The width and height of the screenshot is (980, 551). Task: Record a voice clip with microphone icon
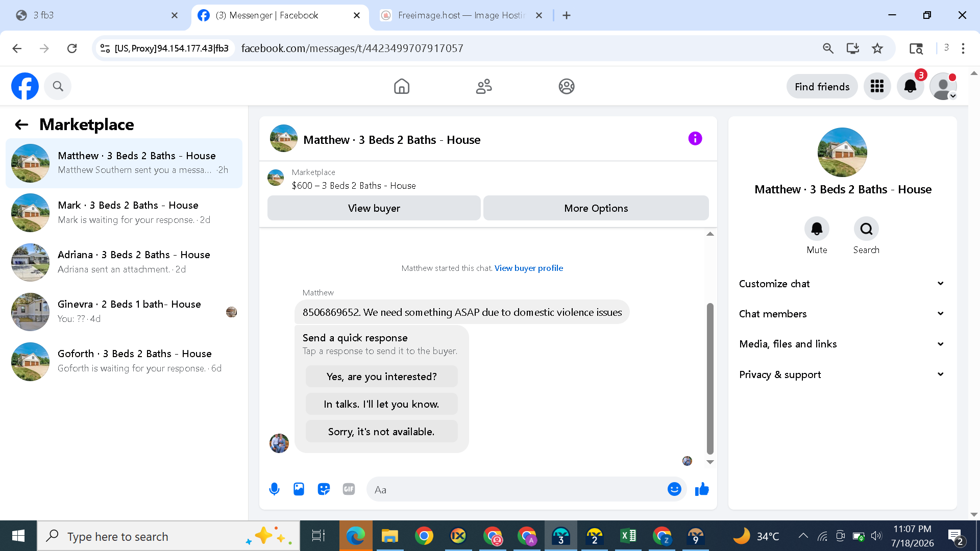tap(274, 489)
